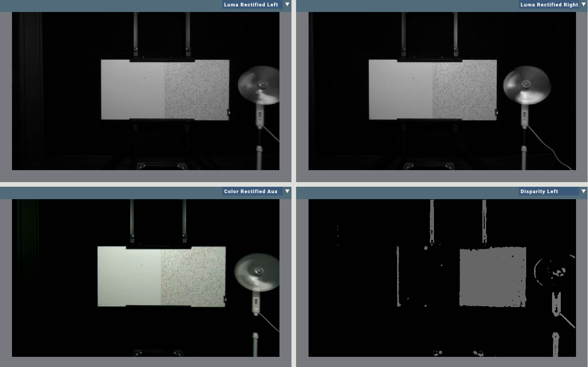
Task: Click the vertical divider between left and right panels
Action: [x=294, y=183]
